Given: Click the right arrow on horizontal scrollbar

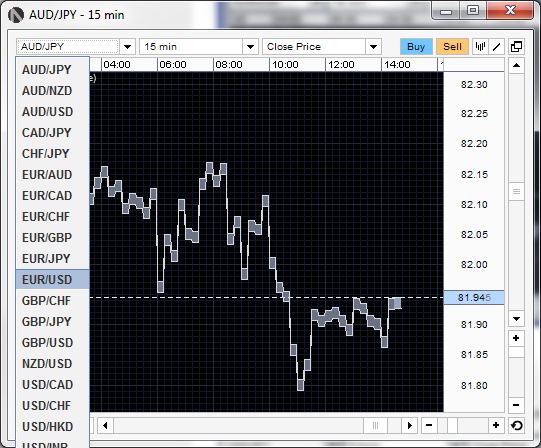Looking at the screenshot, I should (x=410, y=425).
